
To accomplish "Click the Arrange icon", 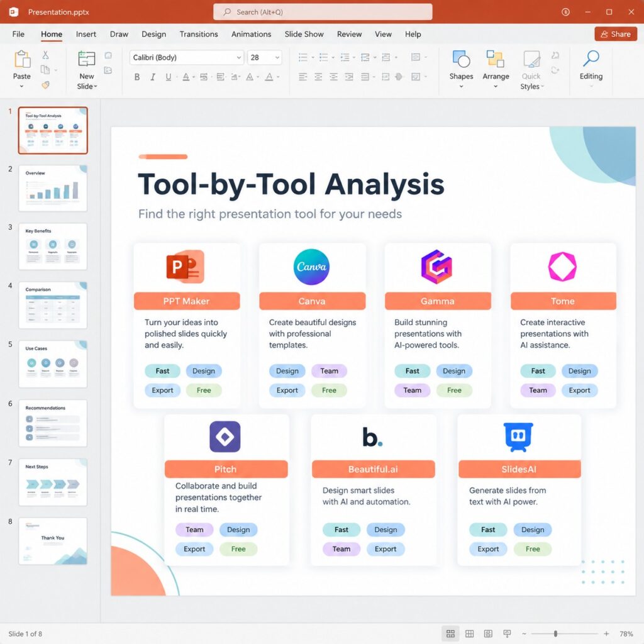I will [x=496, y=59].
